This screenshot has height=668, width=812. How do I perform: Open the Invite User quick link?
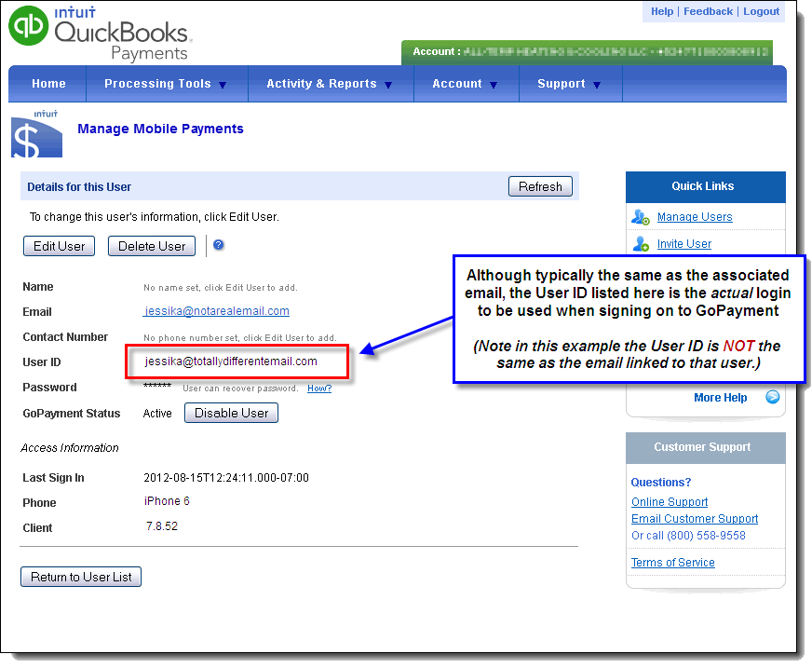point(684,243)
